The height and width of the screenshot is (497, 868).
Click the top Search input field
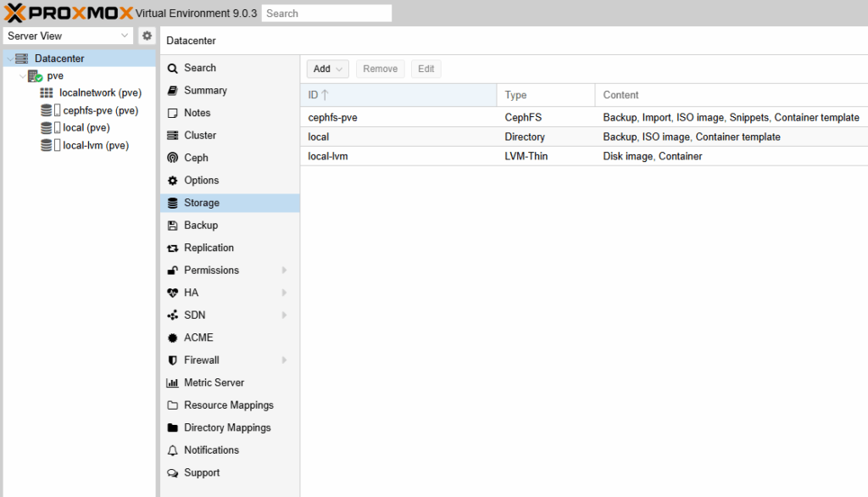tap(326, 14)
